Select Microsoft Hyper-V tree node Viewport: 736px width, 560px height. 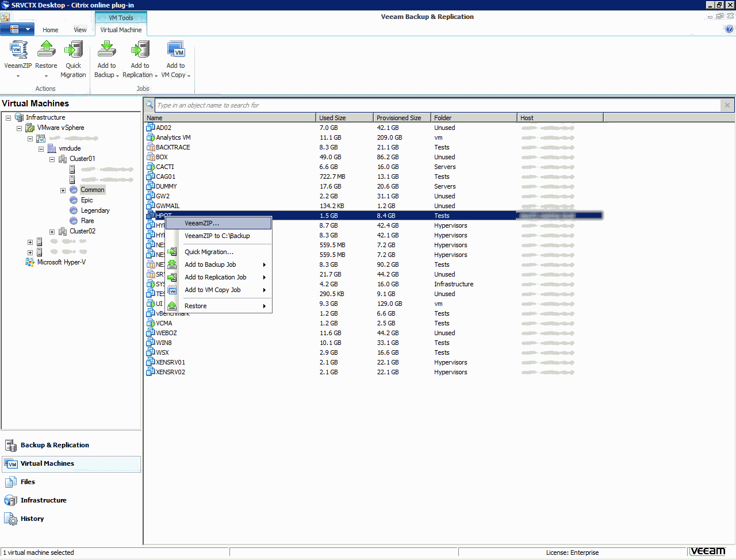(61, 262)
